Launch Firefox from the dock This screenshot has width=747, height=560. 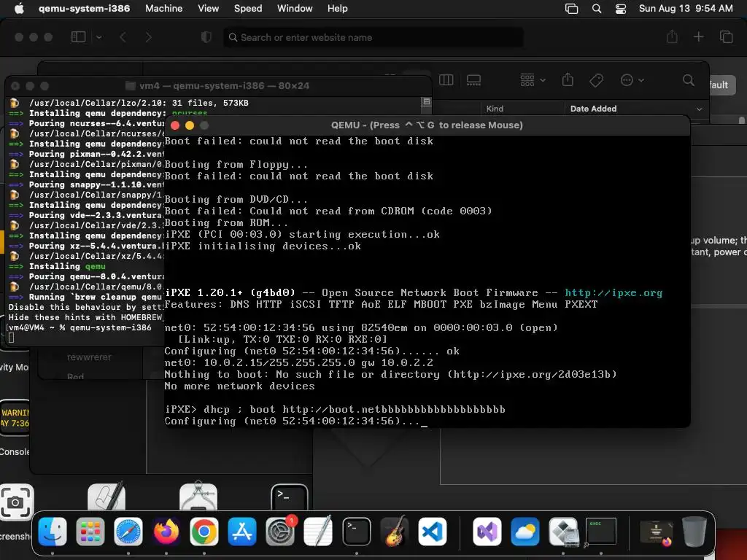(x=166, y=532)
